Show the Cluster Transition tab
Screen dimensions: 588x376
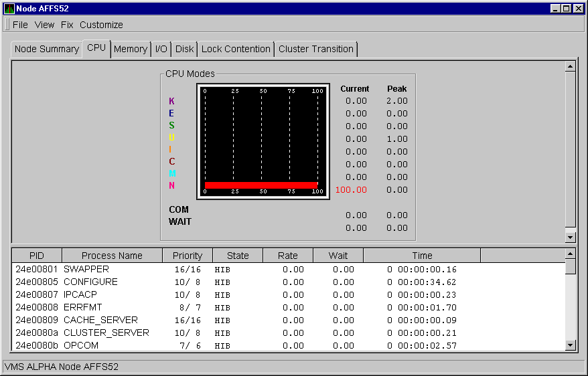[x=315, y=49]
